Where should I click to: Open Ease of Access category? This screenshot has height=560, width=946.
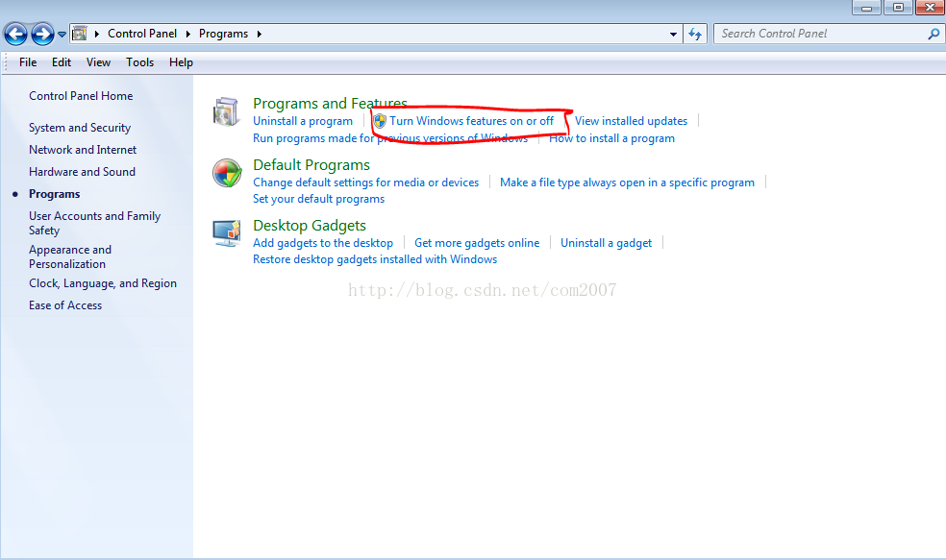(x=65, y=305)
